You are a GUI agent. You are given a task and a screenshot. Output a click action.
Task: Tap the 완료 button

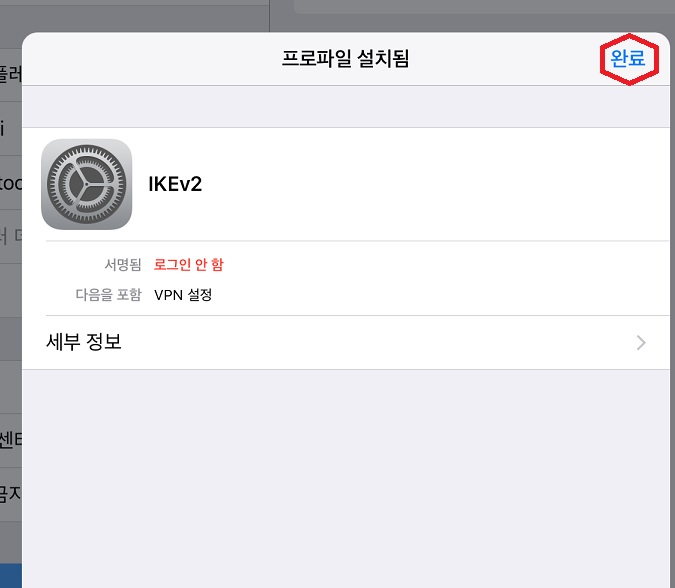(x=628, y=58)
